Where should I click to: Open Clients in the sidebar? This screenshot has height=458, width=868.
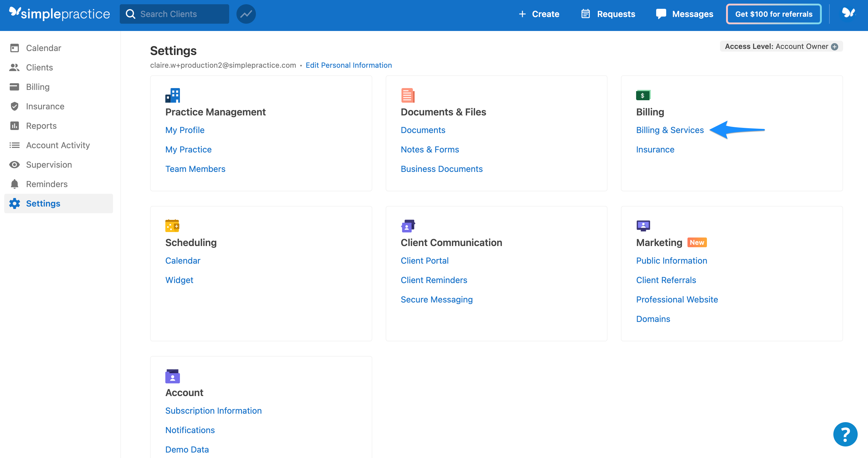click(59, 67)
